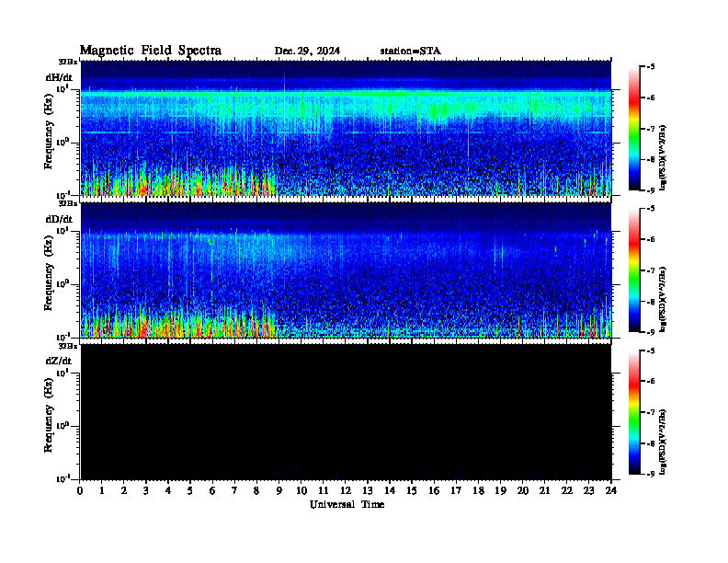Click hour "21" on the time axis
728x563 pixels.
click(544, 490)
